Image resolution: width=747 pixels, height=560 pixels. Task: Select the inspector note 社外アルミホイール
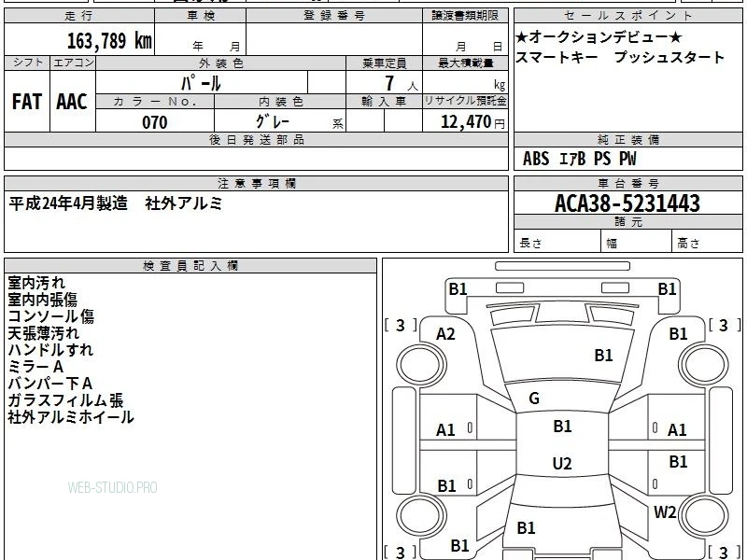(x=71, y=417)
